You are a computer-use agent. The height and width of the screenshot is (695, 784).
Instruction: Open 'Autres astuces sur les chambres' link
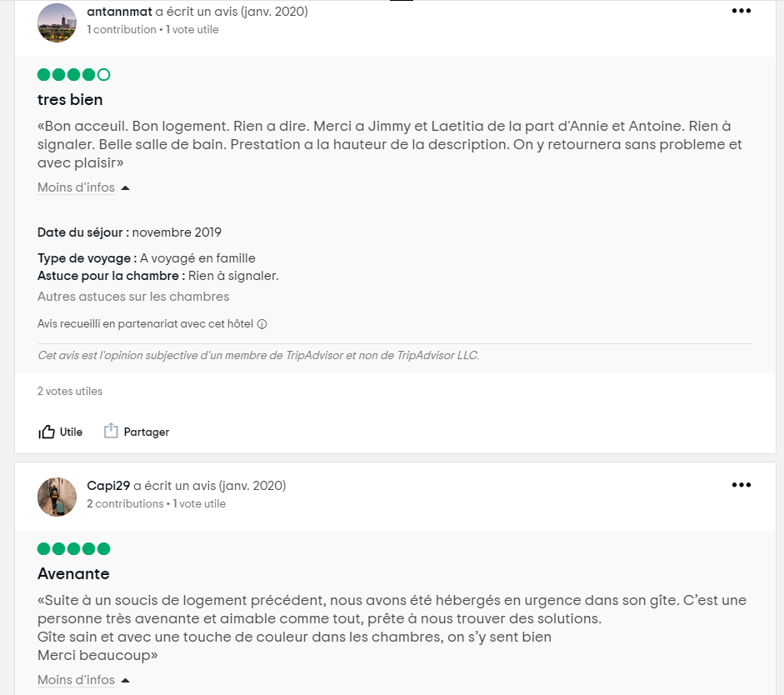coord(133,297)
